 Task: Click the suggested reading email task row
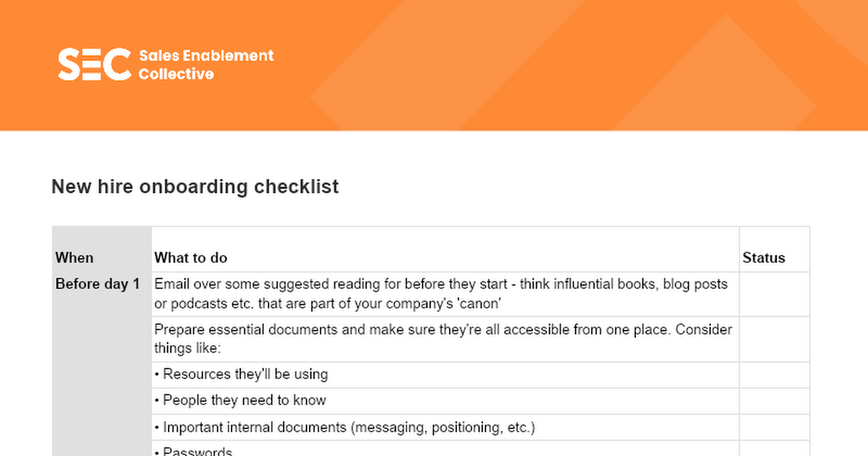(445, 294)
